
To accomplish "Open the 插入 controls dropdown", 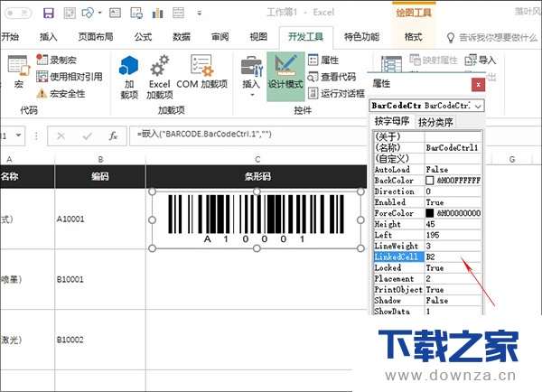I will click(251, 77).
